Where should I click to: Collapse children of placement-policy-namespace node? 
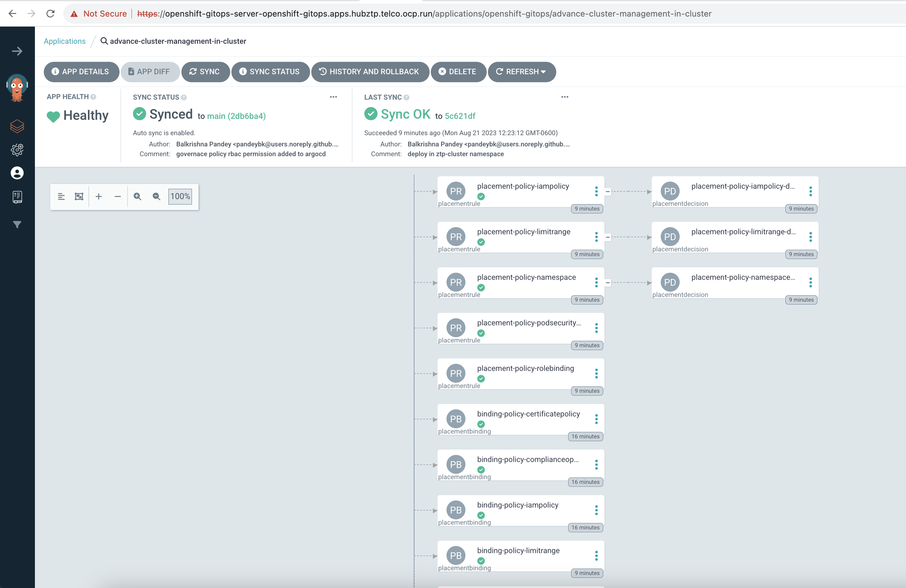coord(607,283)
